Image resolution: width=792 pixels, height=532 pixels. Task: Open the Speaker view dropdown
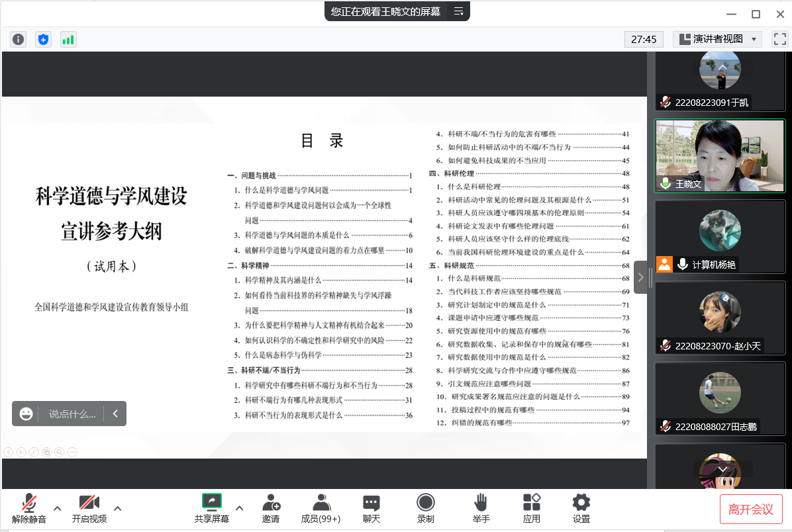coord(717,40)
